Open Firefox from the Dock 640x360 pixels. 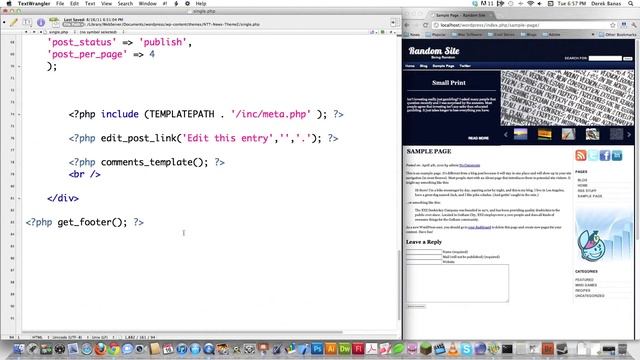tap(100, 349)
